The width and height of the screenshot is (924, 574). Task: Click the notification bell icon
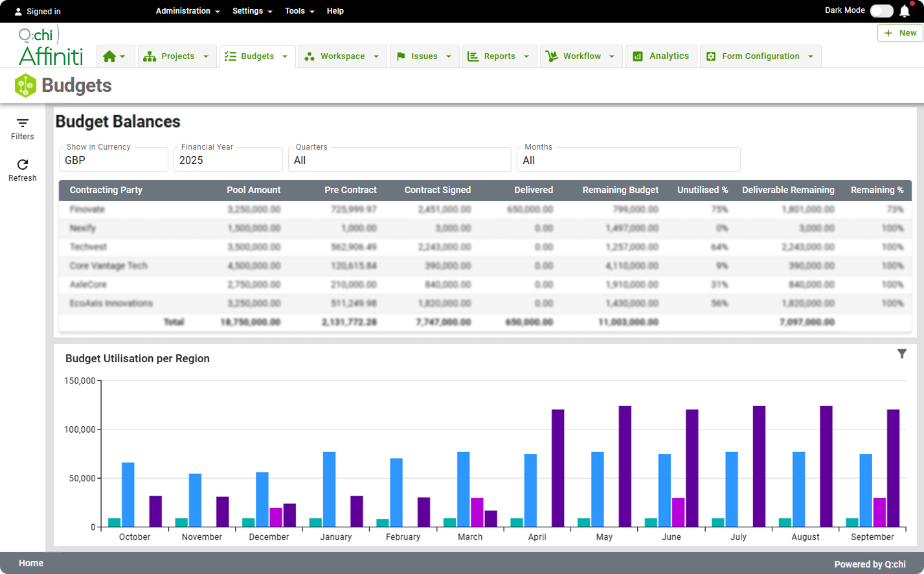pyautogui.click(x=905, y=11)
